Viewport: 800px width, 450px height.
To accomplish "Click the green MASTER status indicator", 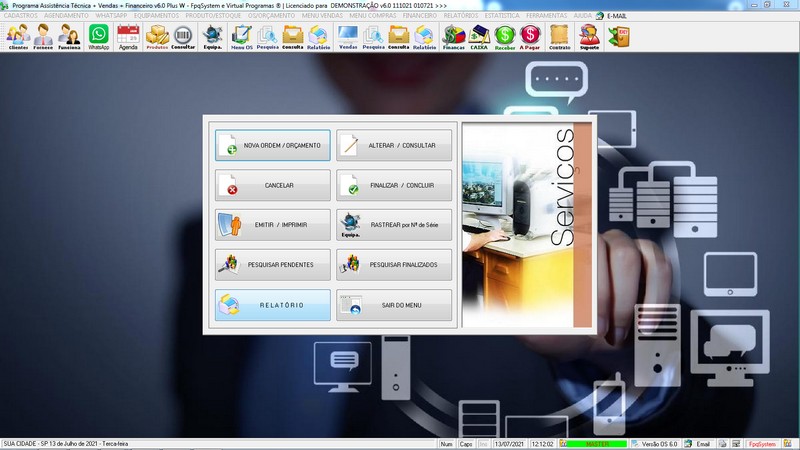I will pyautogui.click(x=596, y=444).
